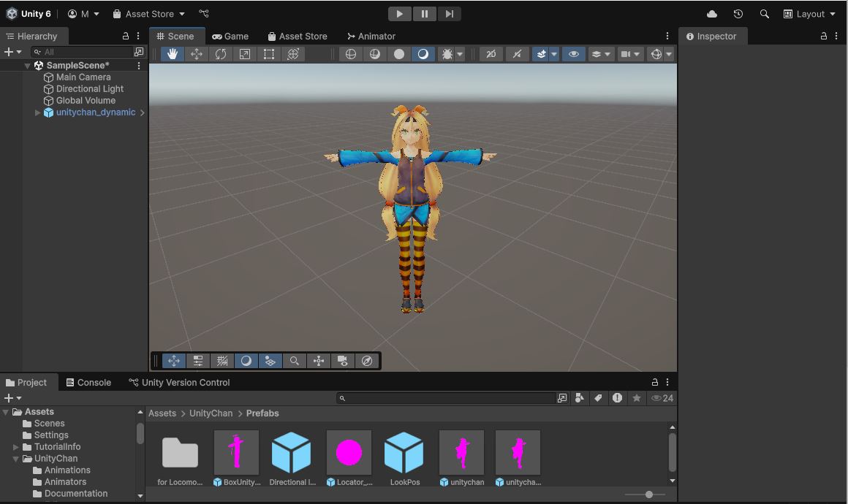Switch to Unlit draw mode circle
848x504 pixels.
coord(399,54)
